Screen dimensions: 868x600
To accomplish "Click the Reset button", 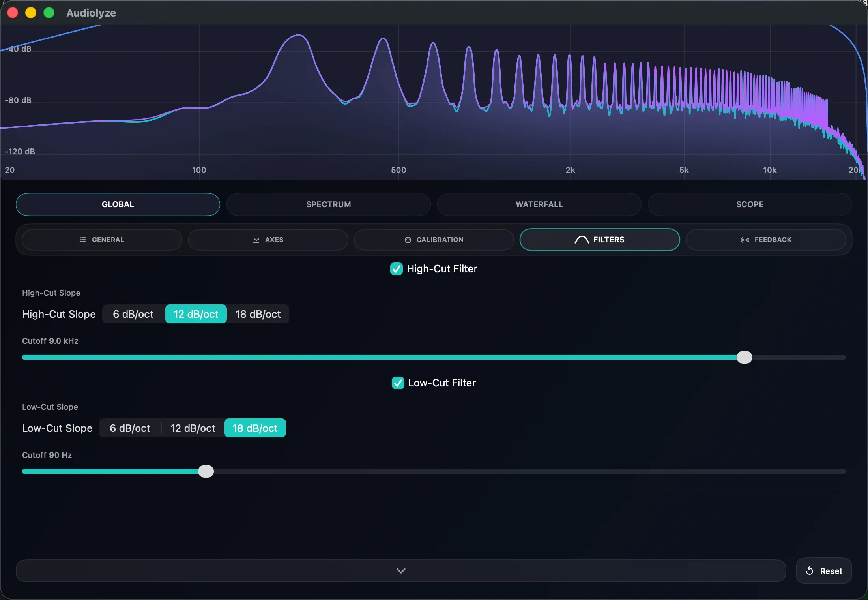I will point(824,571).
